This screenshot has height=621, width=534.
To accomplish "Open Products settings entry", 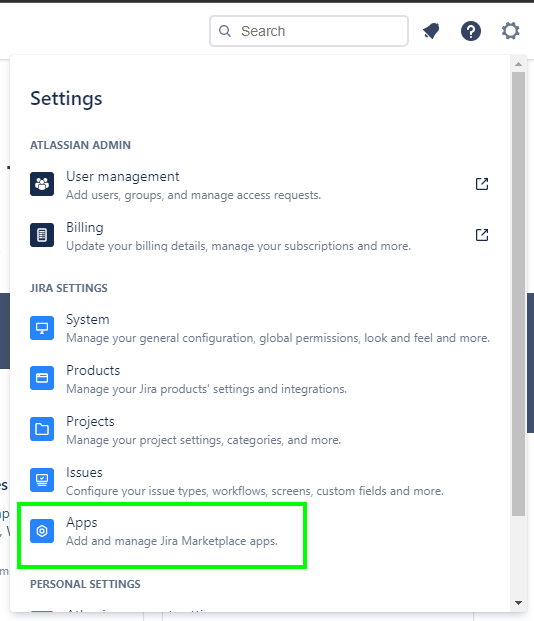I will coord(260,379).
